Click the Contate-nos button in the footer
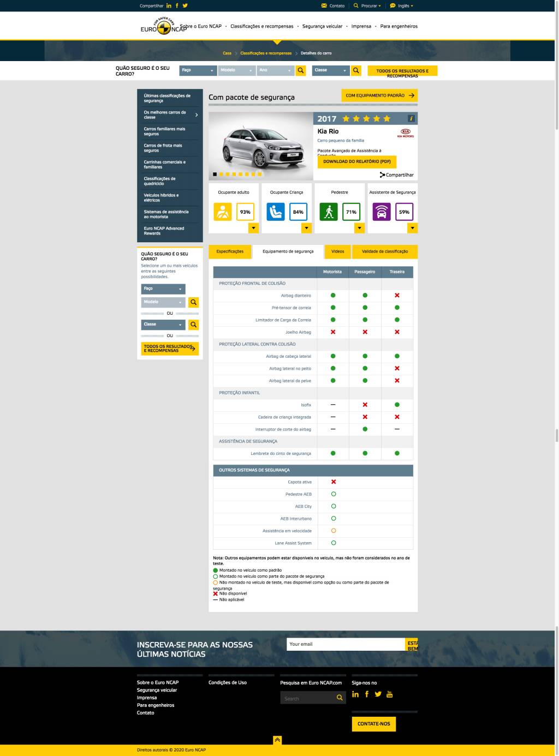Screen dimensions: 559x756 pos(374,724)
